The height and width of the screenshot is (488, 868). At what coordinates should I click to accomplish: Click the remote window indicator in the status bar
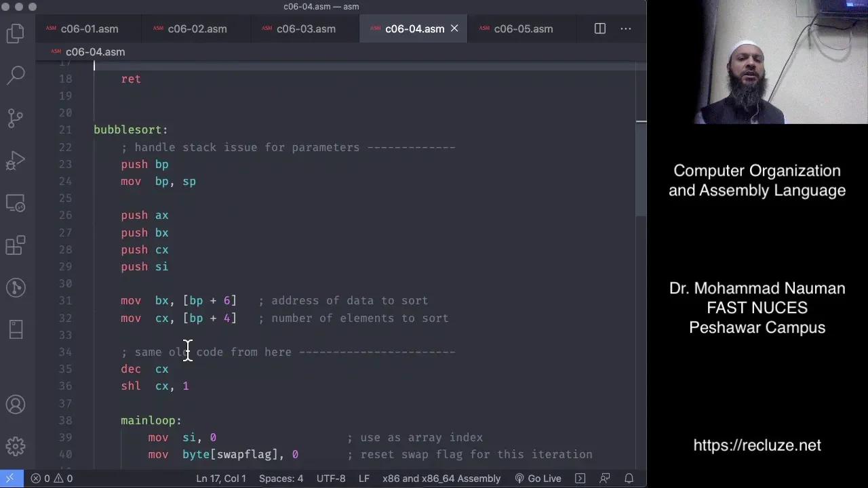[x=10, y=479]
